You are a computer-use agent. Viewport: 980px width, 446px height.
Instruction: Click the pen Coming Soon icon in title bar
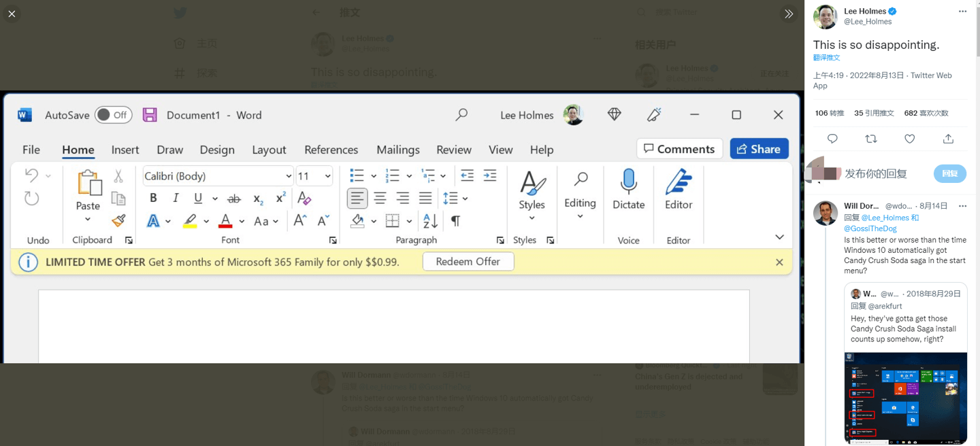click(654, 115)
